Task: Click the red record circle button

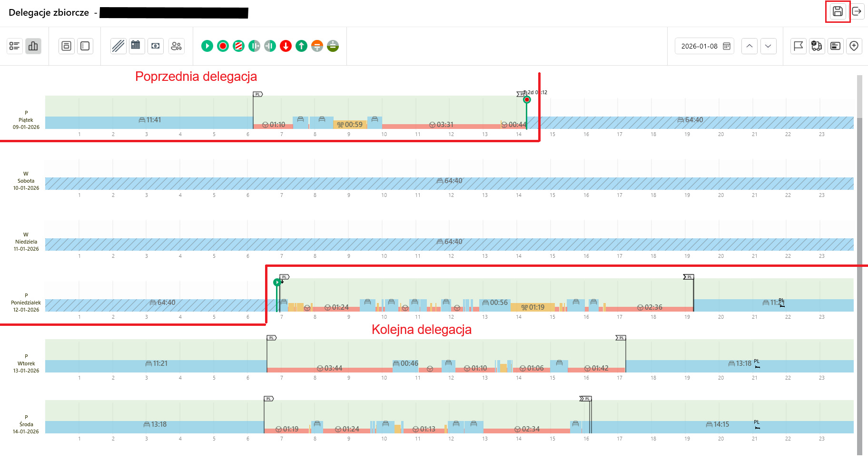Action: 223,46
